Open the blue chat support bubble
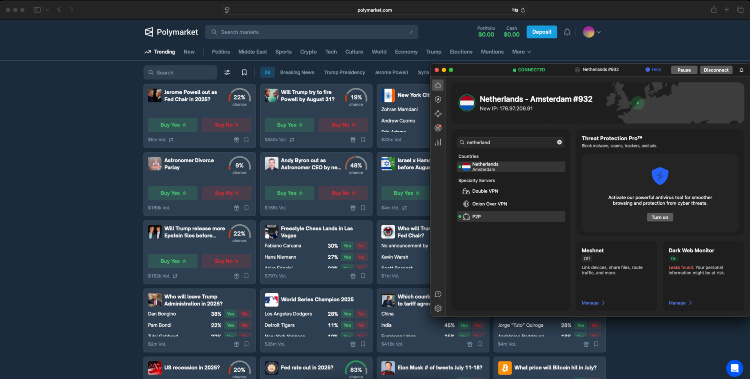750x379 pixels. 734,368
